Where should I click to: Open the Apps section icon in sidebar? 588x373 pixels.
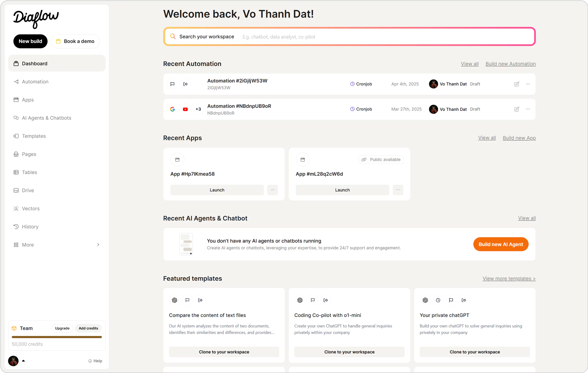pos(16,99)
